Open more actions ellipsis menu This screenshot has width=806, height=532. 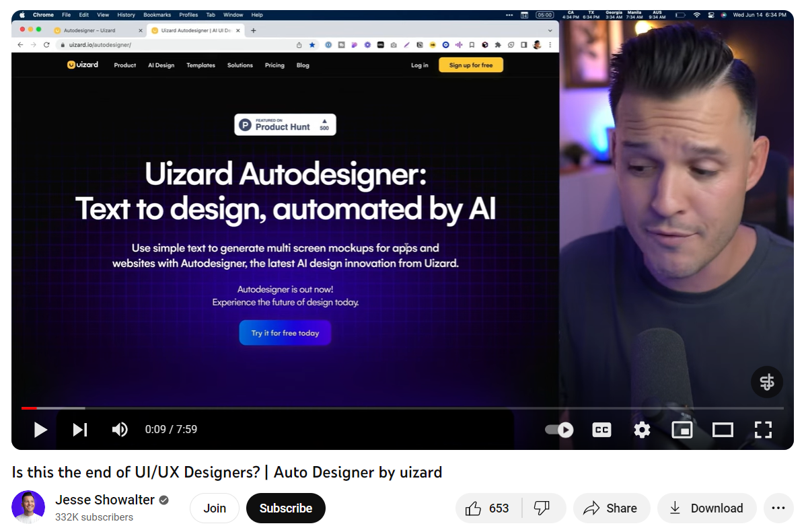[778, 508]
